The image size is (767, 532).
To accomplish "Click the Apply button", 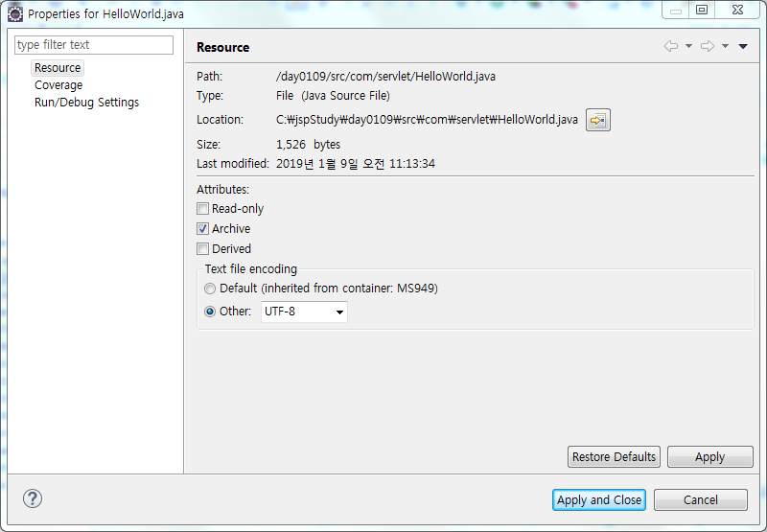I will pos(710,456).
